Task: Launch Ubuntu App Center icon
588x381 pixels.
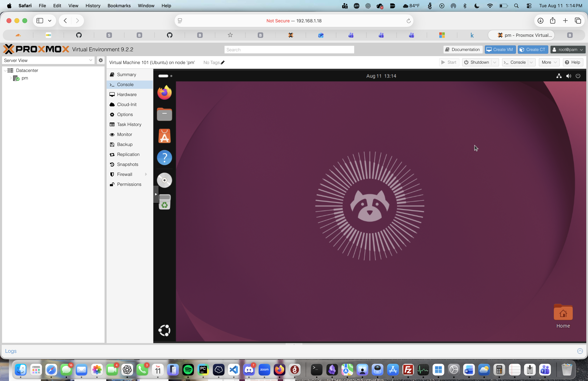Action: click(164, 136)
